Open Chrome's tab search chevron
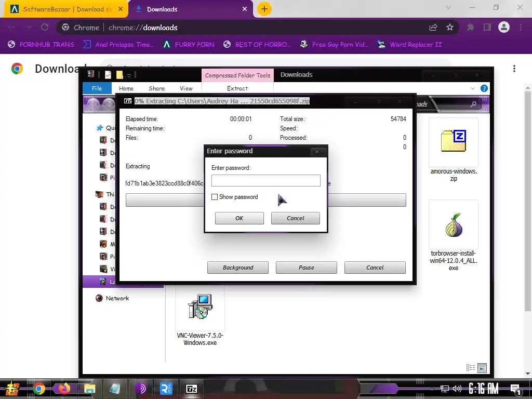 (x=448, y=7)
